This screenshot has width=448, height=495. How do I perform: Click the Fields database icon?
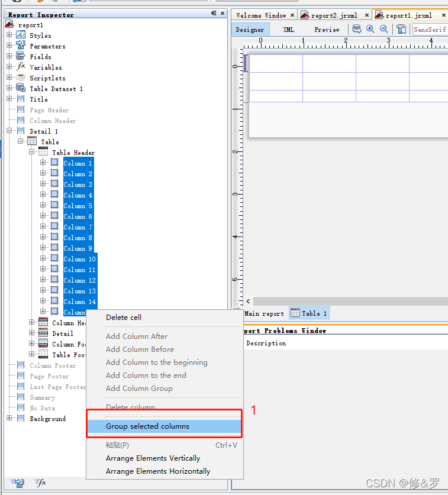[21, 56]
